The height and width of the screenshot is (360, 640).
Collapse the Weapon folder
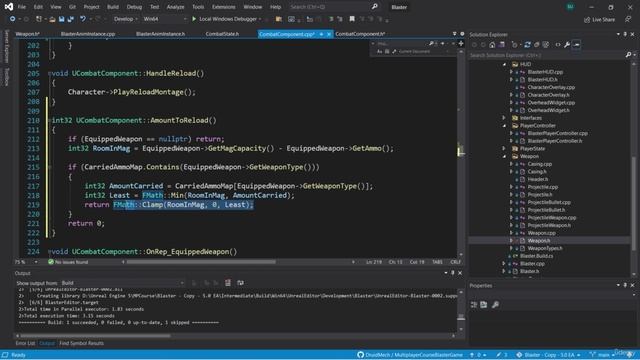click(x=504, y=156)
